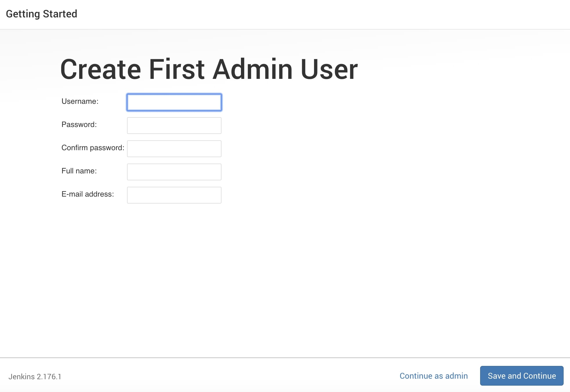
Task: Click the Password: label text
Action: (x=79, y=124)
